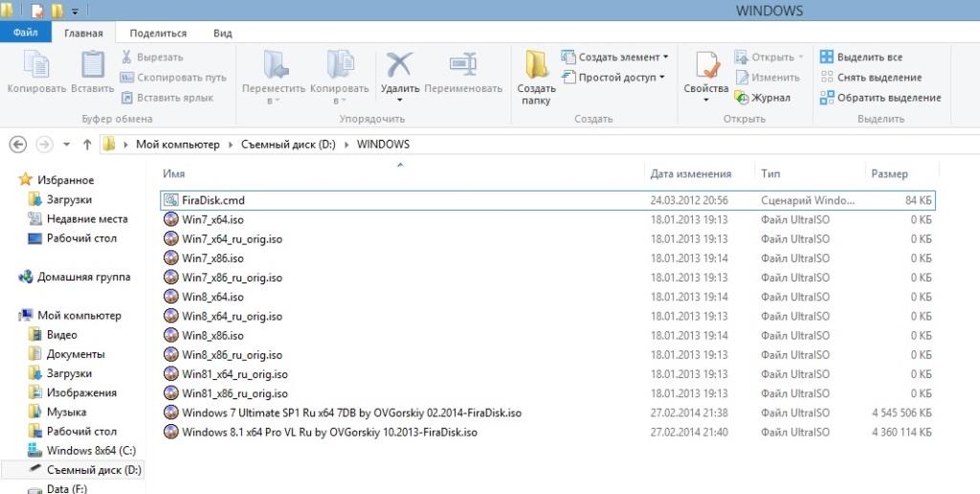The width and height of the screenshot is (980, 494).
Task: Select Win7_x86_ru_orig.iso file
Action: (x=548, y=278)
